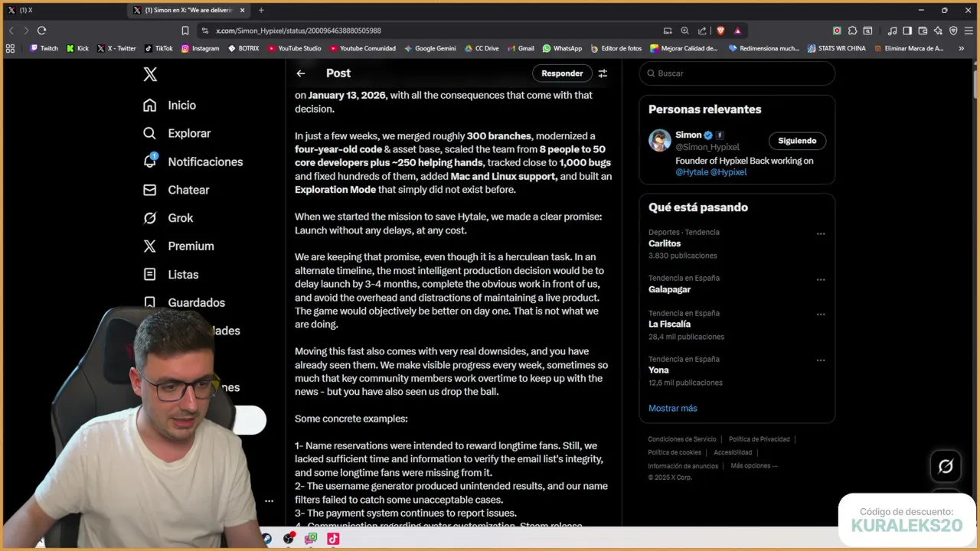Reload the page with the refresh icon
Viewport: 980px width, 551px height.
pyautogui.click(x=41, y=31)
